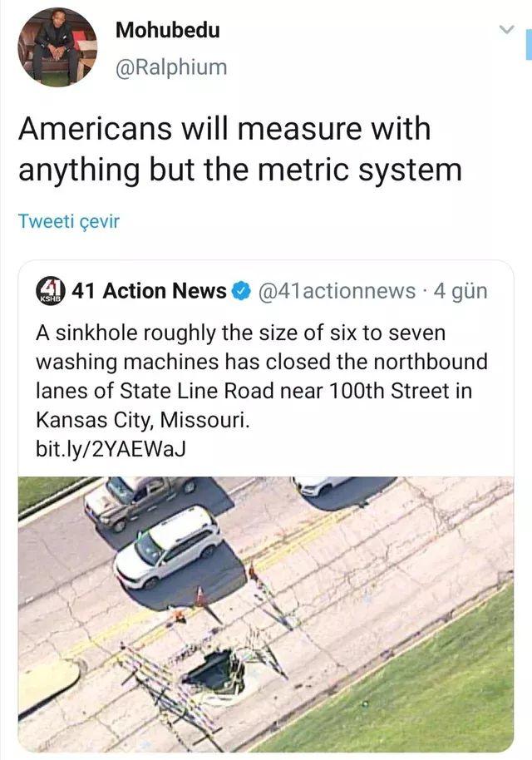Open the @Ralphium handle
Screen dimensions: 532x760
click(171, 67)
